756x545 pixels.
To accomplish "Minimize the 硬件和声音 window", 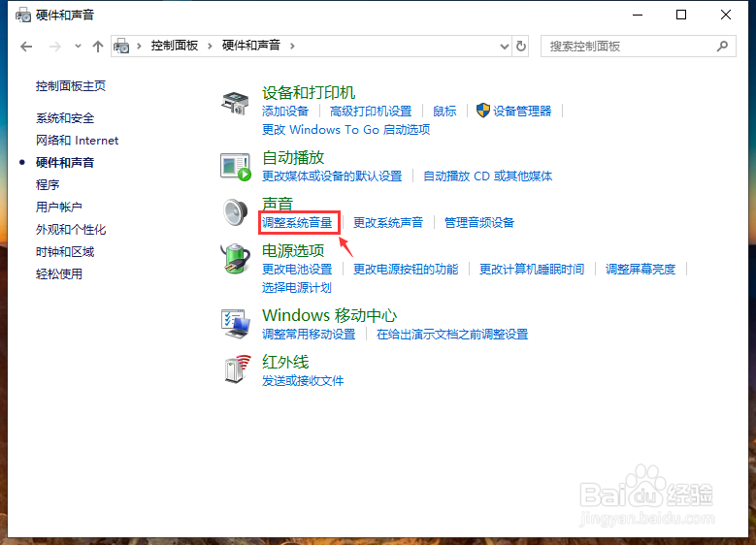I will point(638,15).
